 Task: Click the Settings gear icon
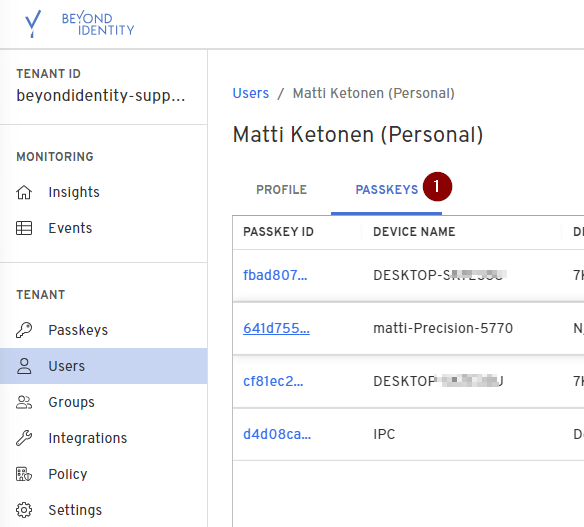click(24, 510)
